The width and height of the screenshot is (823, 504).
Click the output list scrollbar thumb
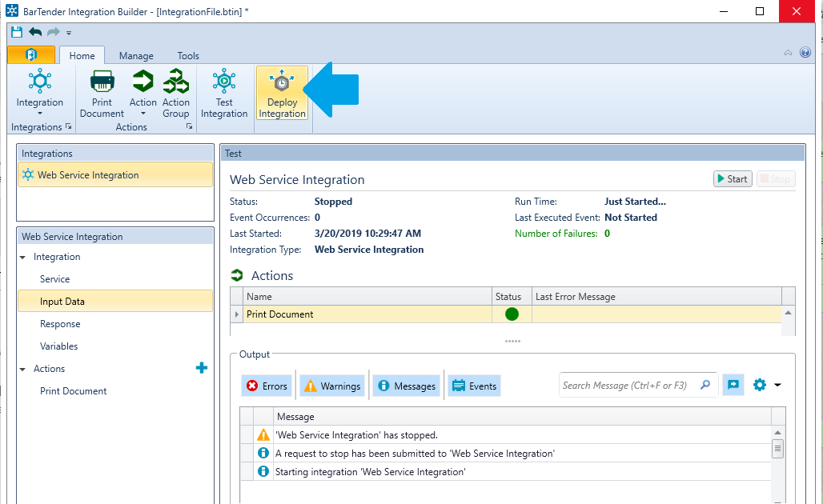point(778,449)
